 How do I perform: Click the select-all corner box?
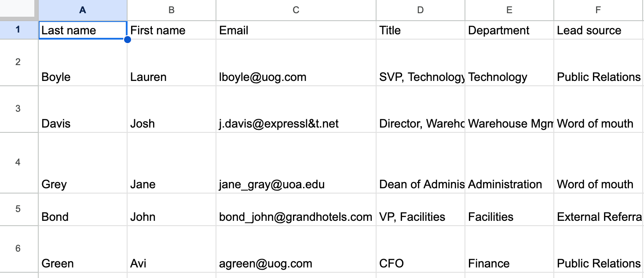click(18, 10)
